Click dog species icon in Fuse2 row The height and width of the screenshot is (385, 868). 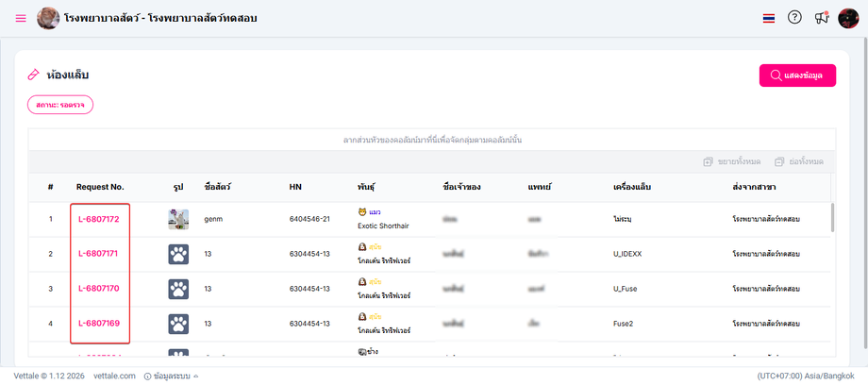362,317
